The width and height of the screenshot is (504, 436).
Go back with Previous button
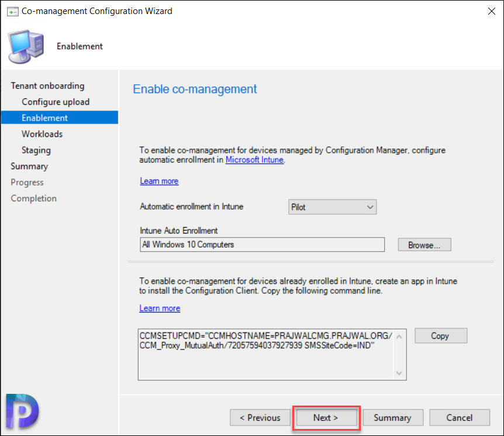[260, 418]
